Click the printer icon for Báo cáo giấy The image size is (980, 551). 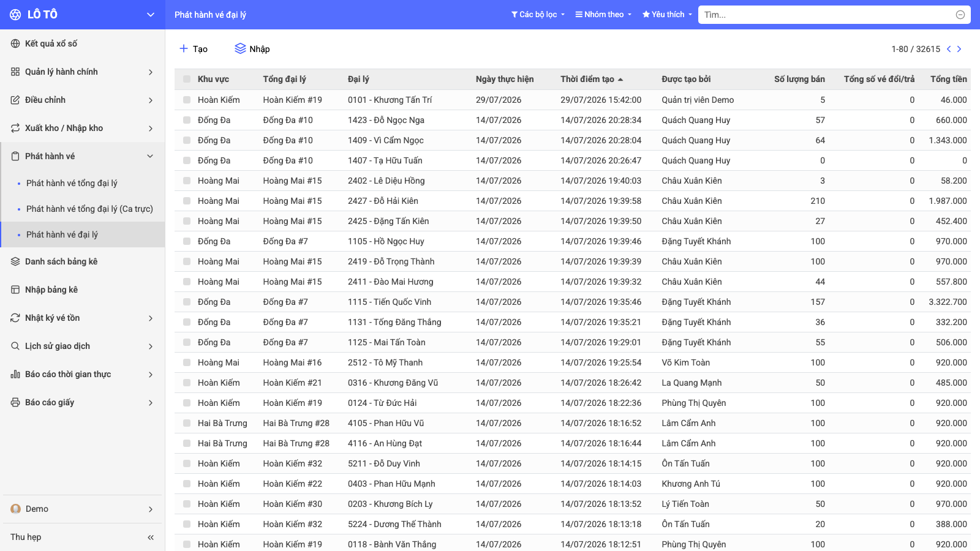pos(15,402)
